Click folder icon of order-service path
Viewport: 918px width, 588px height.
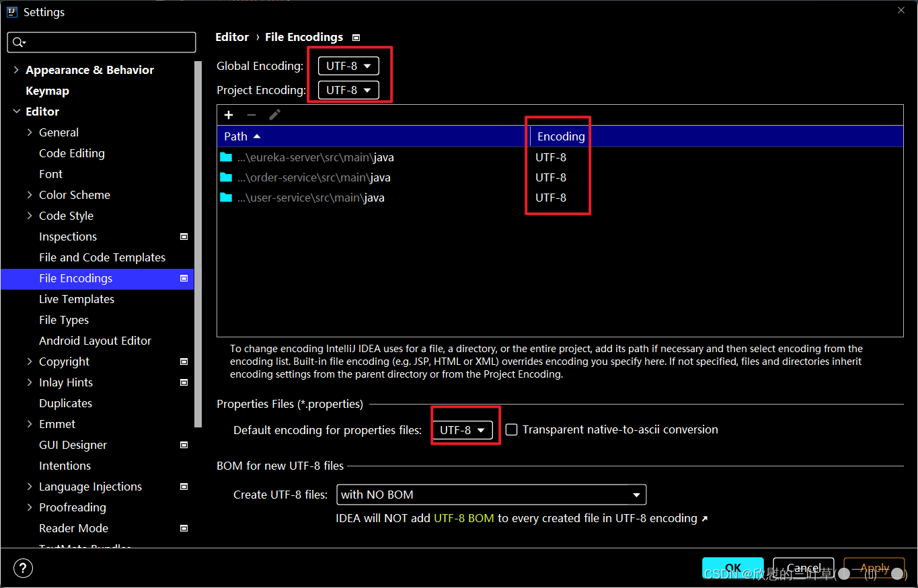[x=226, y=177]
